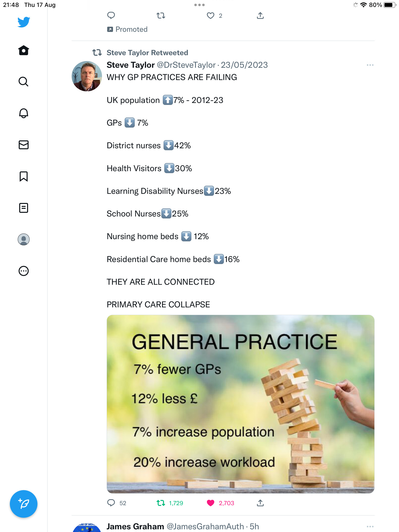The height and width of the screenshot is (532, 399).
Task: Open Bookmarks in sidebar
Action: pyautogui.click(x=24, y=176)
